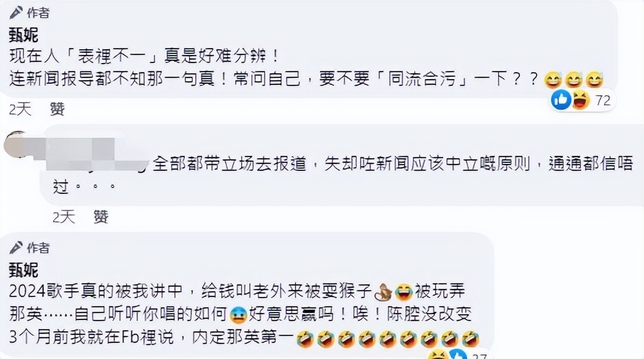Click the blurred avatar of the reply commenter
644x359 pixels.
(x=17, y=145)
